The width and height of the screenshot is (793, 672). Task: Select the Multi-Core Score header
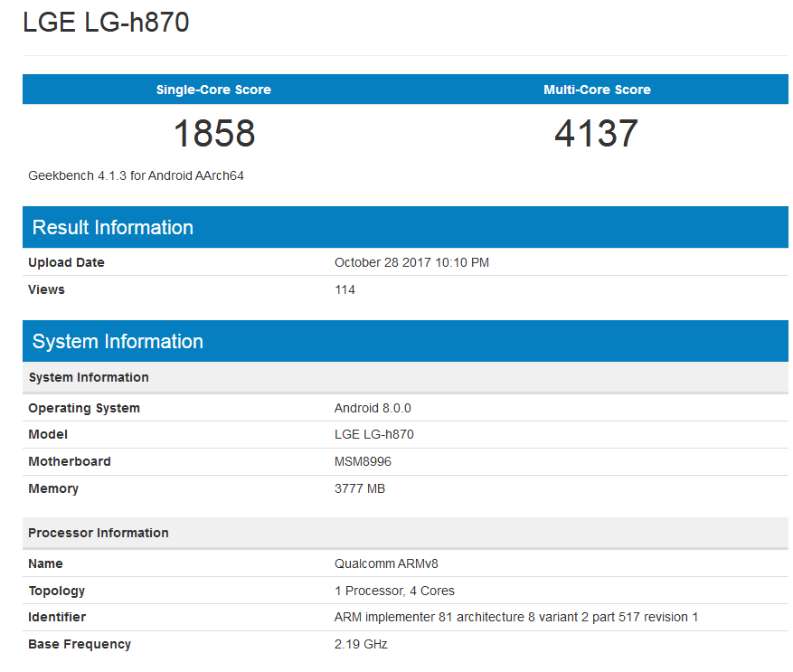click(x=597, y=90)
